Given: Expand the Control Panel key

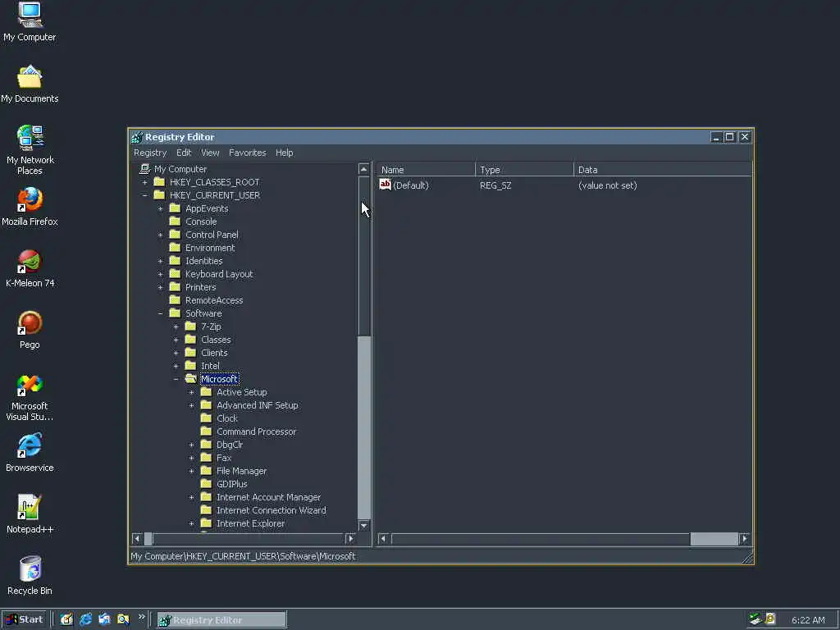Looking at the screenshot, I should click(x=160, y=235).
